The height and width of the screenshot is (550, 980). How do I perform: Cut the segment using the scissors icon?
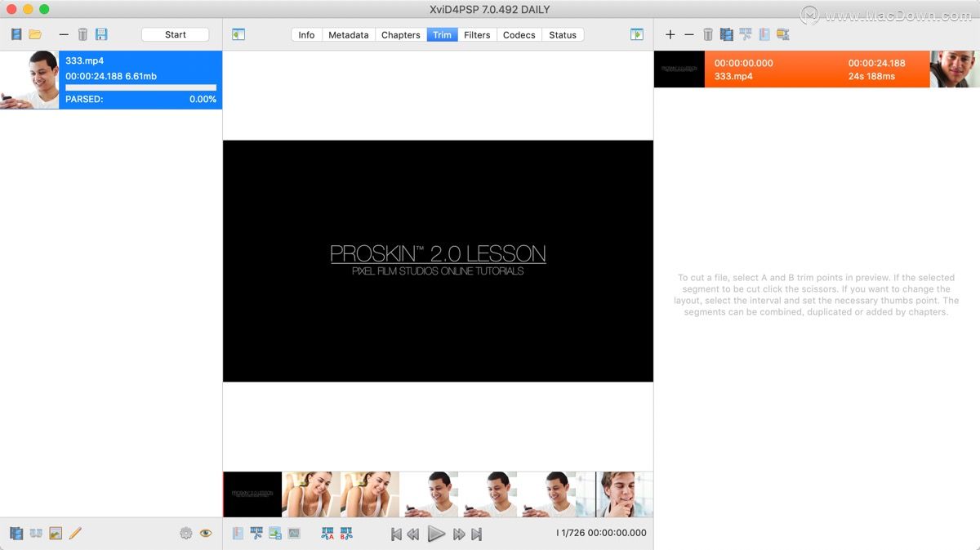coord(746,34)
